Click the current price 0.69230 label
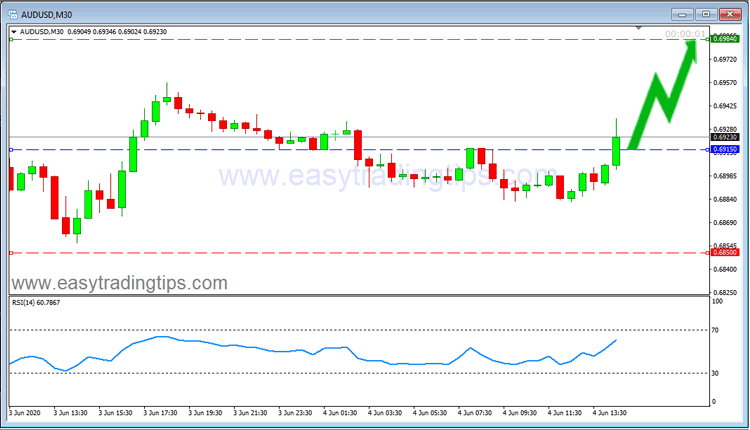 (726, 137)
